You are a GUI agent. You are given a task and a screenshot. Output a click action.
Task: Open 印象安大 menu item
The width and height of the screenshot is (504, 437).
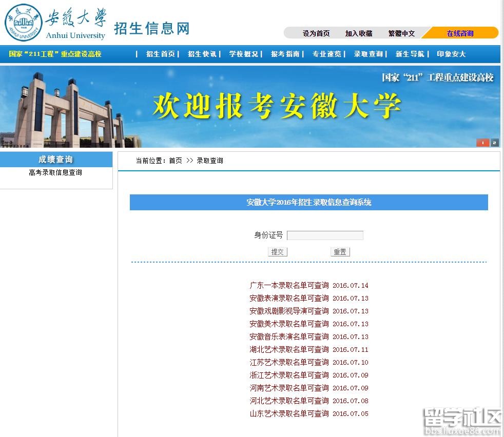(451, 54)
